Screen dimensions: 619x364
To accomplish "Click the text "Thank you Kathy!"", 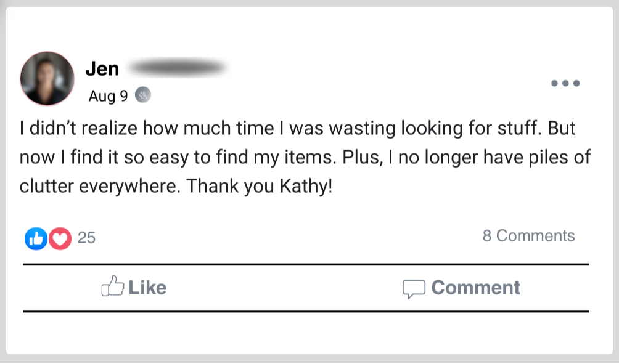I will pos(260,185).
